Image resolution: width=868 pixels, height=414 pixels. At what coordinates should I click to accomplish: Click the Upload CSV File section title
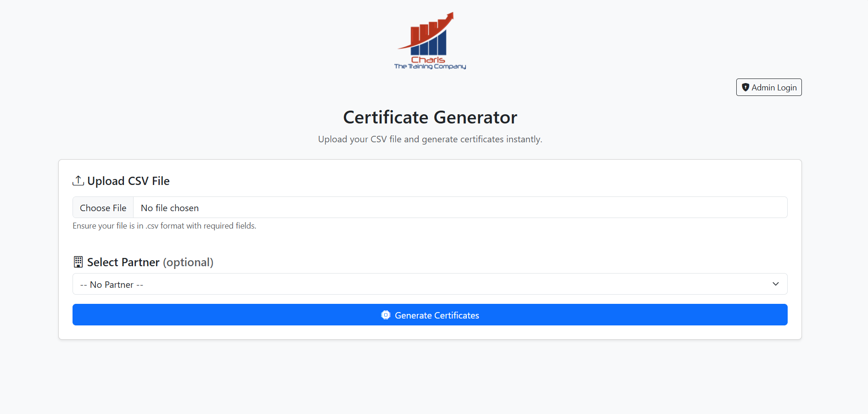point(128,181)
